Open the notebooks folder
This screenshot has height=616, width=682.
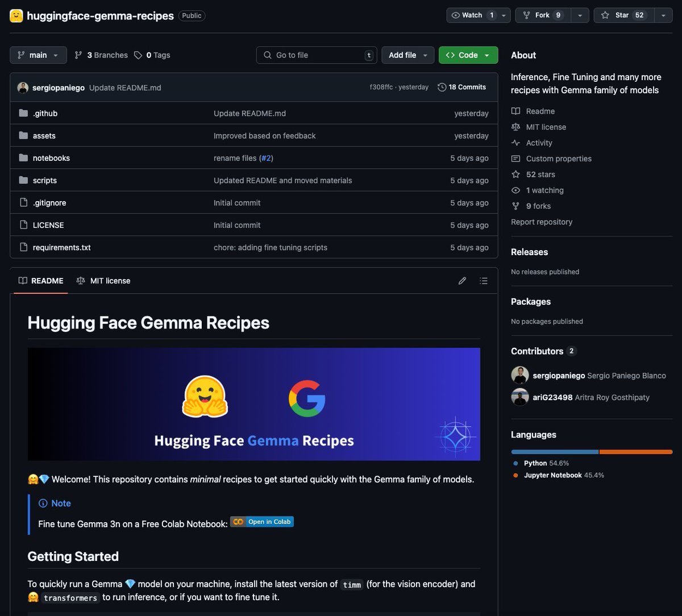pos(51,158)
